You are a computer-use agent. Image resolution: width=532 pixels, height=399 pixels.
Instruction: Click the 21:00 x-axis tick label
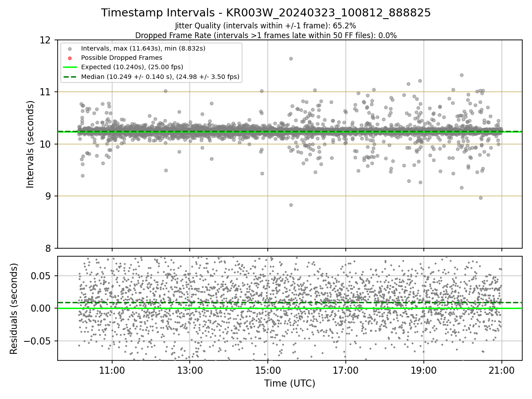pos(502,370)
